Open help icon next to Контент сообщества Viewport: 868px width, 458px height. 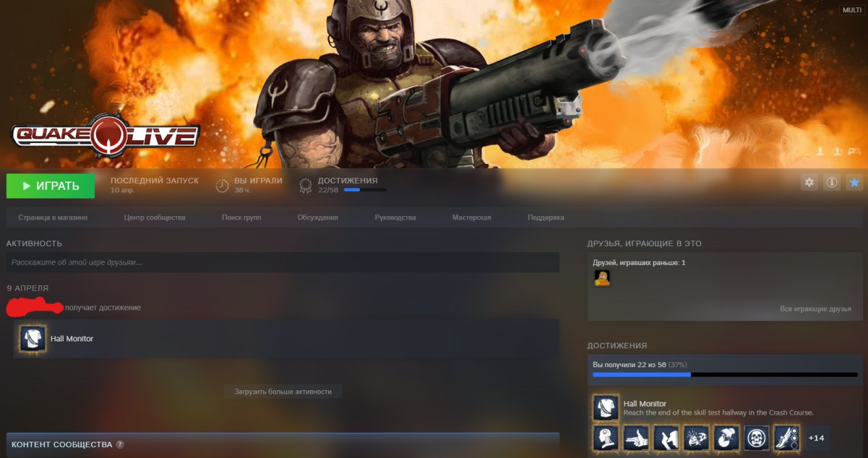(x=120, y=445)
